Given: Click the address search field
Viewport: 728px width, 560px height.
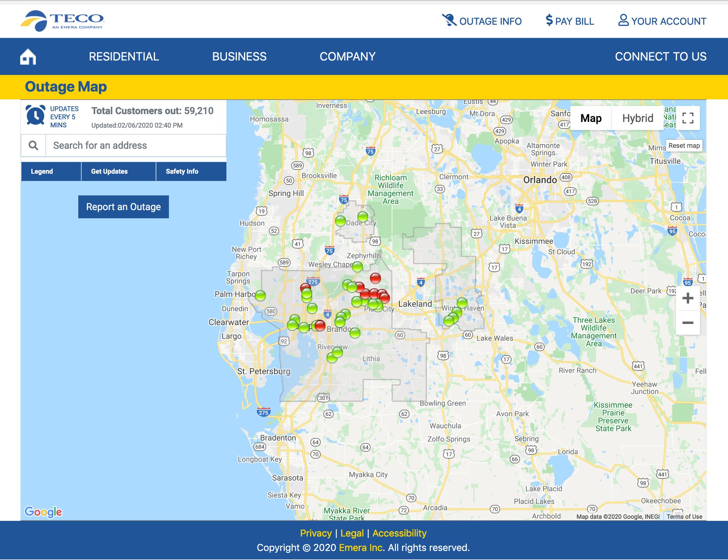Looking at the screenshot, I should click(135, 145).
